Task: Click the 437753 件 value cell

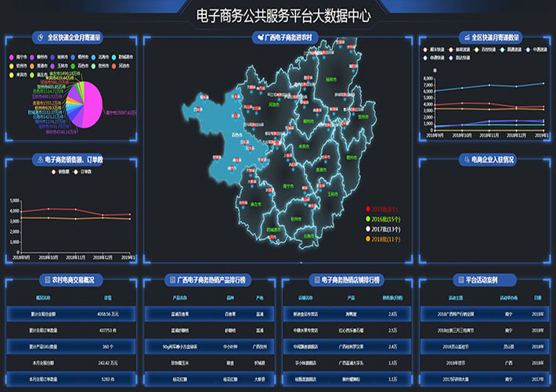Action: 108,330
